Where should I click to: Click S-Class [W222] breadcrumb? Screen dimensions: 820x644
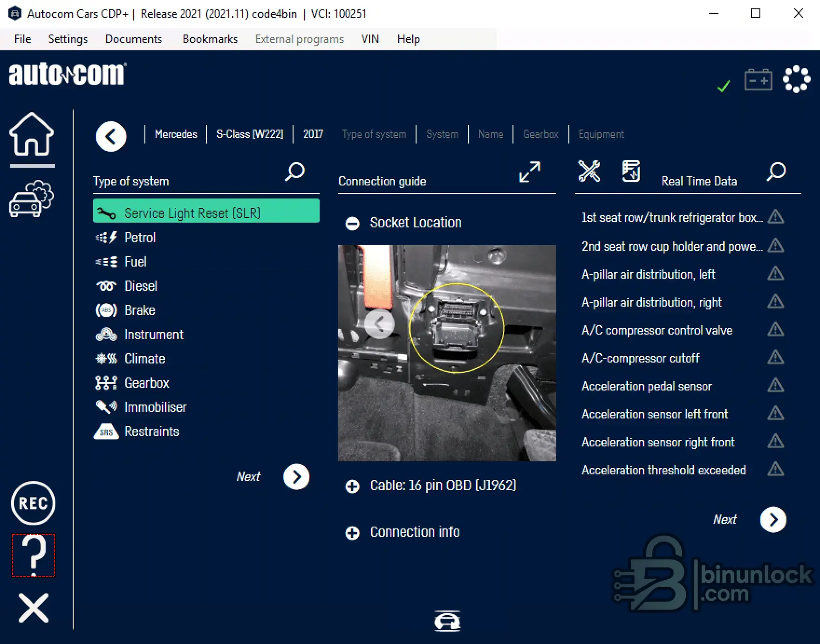point(250,134)
